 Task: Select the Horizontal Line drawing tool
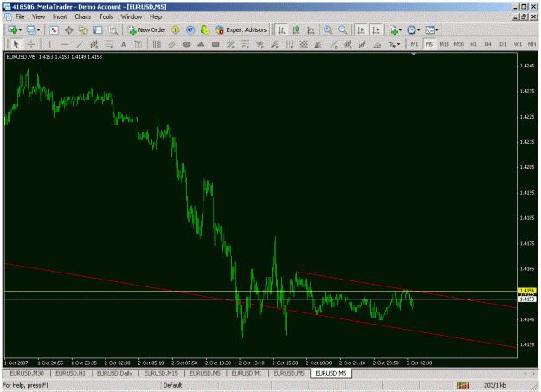(65, 44)
